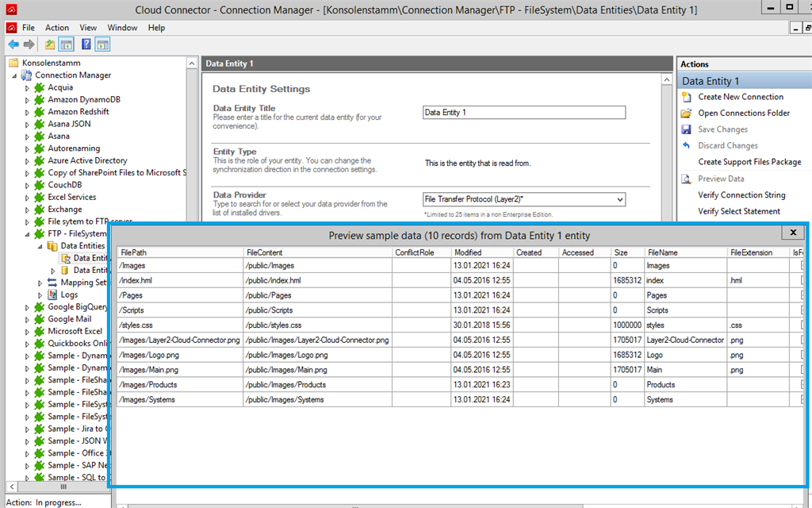The image size is (812, 508).
Task: Open the Data Provider dropdown
Action: click(619, 200)
